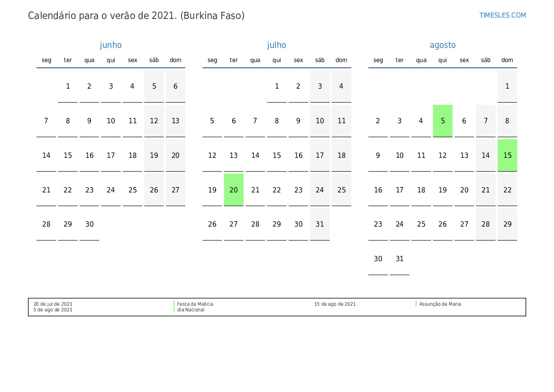This screenshot has height=392, width=554.
Task: Click July 31 Saturday cell
Action: pyautogui.click(x=320, y=224)
